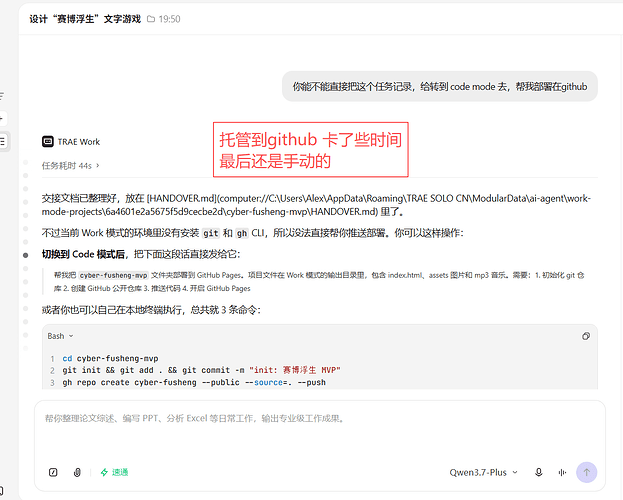
Task: Click the user message about deploying on github
Action: pos(440,86)
